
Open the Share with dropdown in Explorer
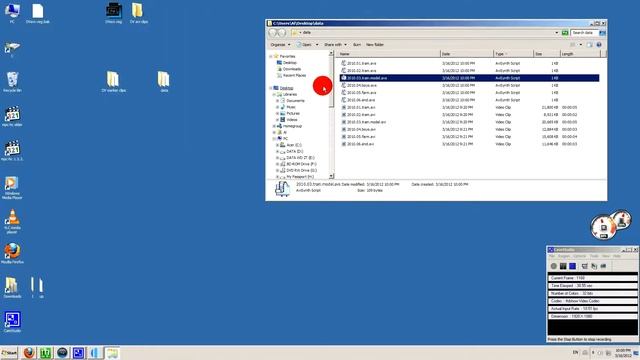click(x=335, y=44)
